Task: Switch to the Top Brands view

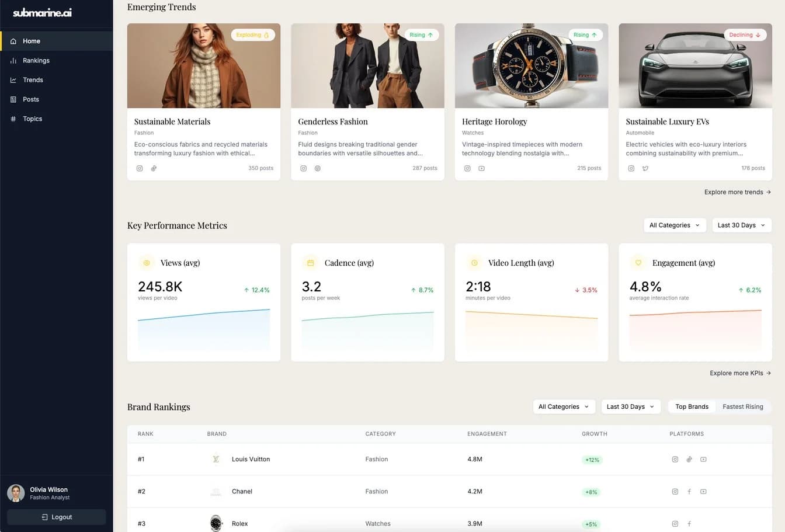Action: coord(692,406)
